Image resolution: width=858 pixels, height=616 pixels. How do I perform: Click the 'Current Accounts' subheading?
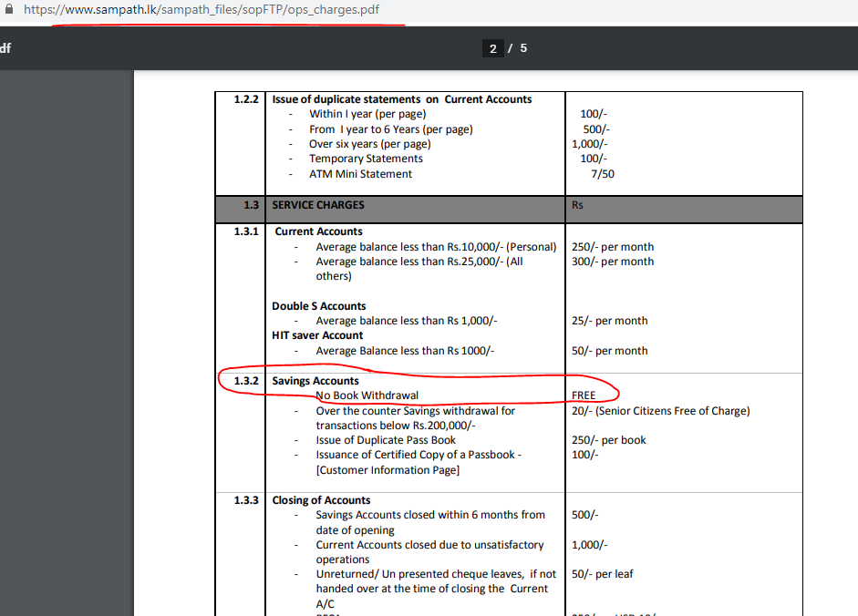318,231
